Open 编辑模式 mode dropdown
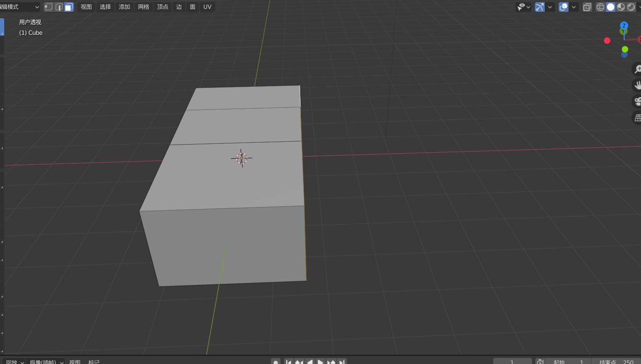 pos(20,7)
